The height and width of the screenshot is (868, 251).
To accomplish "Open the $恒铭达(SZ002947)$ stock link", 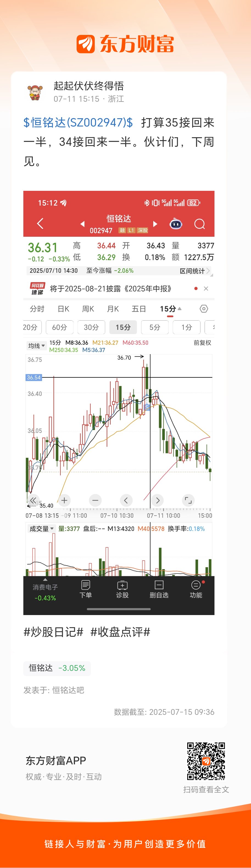I will tap(78, 122).
